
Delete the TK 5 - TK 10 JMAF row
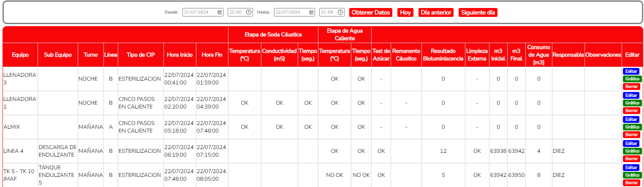click(x=631, y=183)
